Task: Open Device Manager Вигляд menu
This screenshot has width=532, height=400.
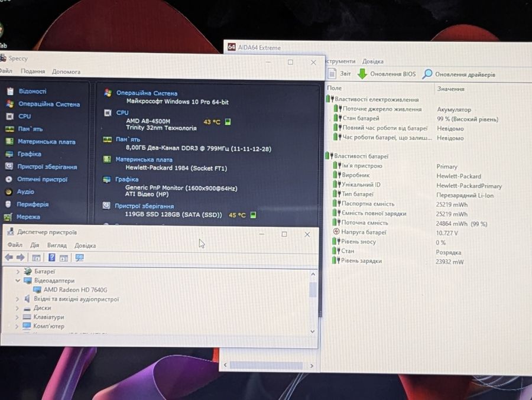Action: pos(57,245)
